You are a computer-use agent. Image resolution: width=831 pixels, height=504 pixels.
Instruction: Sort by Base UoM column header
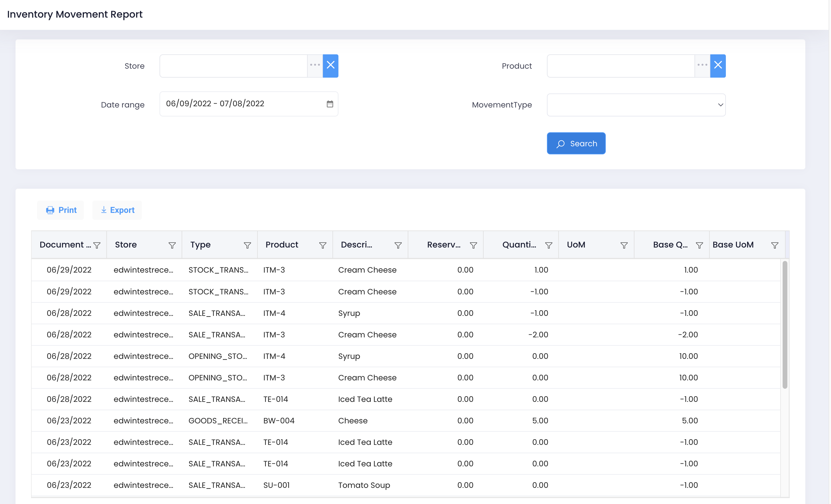[x=733, y=245]
